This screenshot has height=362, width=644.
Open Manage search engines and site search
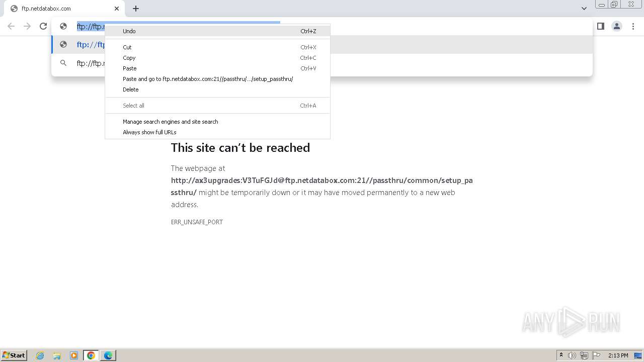coord(217,122)
